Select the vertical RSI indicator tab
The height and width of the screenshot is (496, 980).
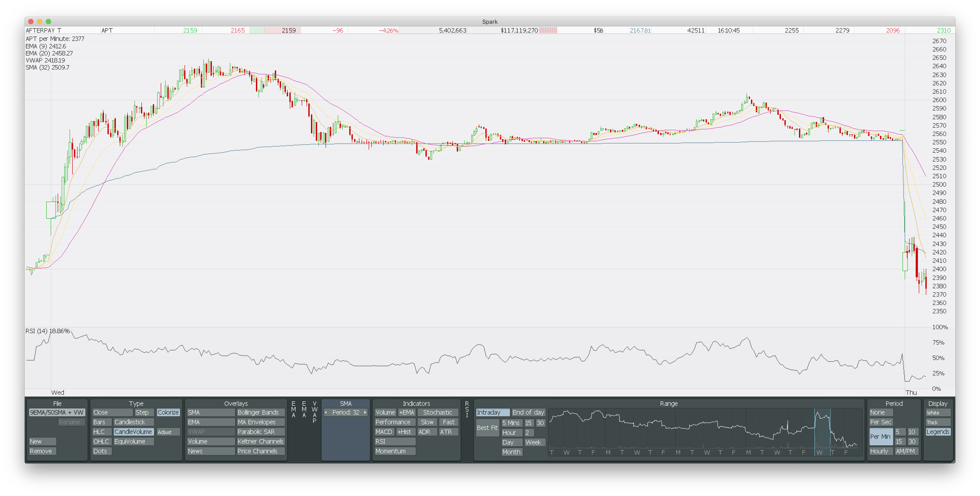[x=467, y=409]
